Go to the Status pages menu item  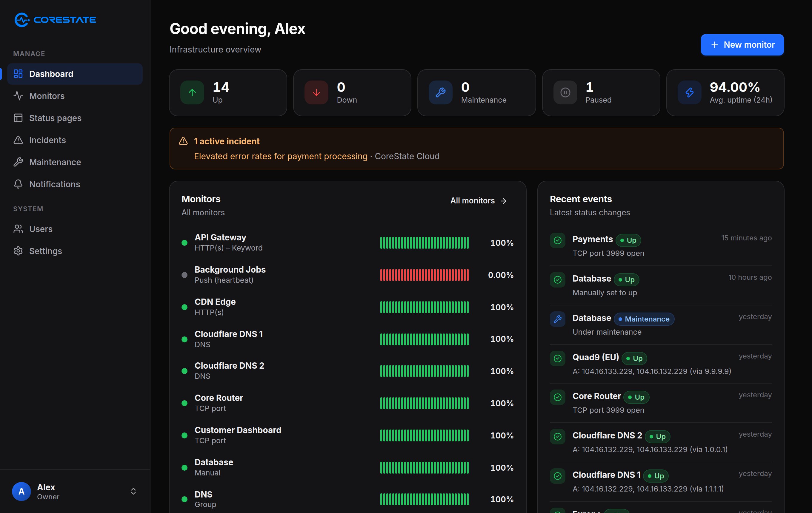pos(75,118)
